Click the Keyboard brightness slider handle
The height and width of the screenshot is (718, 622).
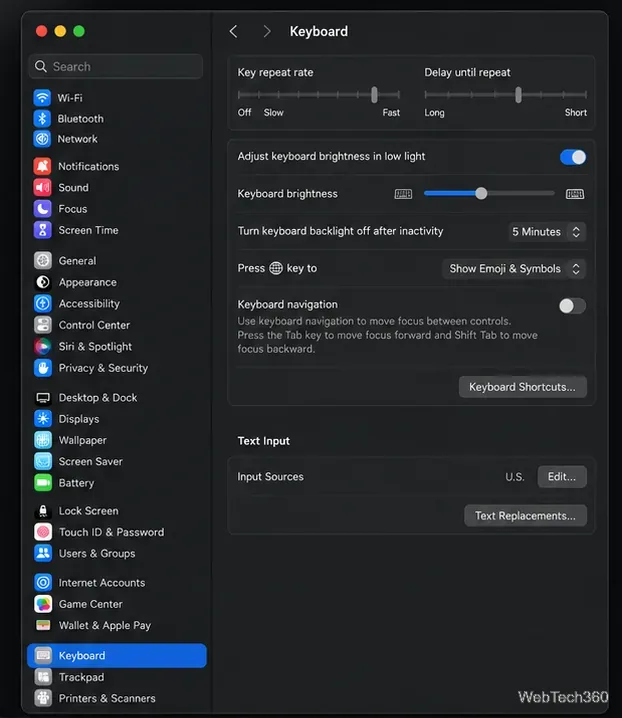(x=481, y=193)
